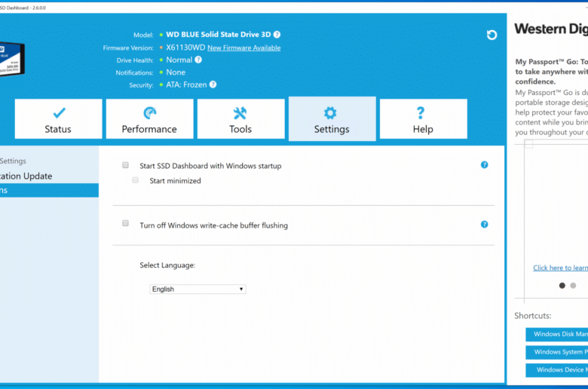
Task: Click the Tools wrench icon
Action: [240, 113]
